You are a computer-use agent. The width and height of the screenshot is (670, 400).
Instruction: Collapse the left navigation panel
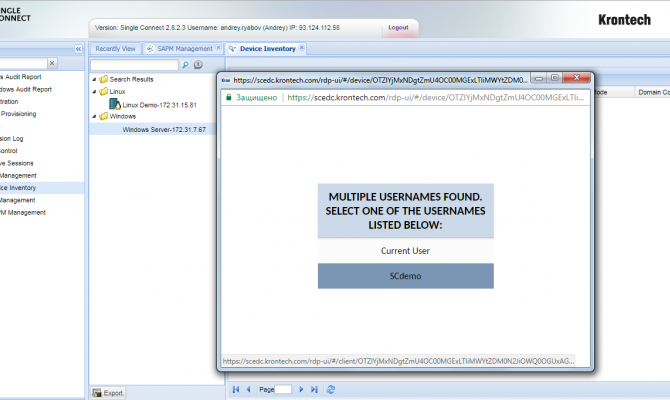[78, 49]
